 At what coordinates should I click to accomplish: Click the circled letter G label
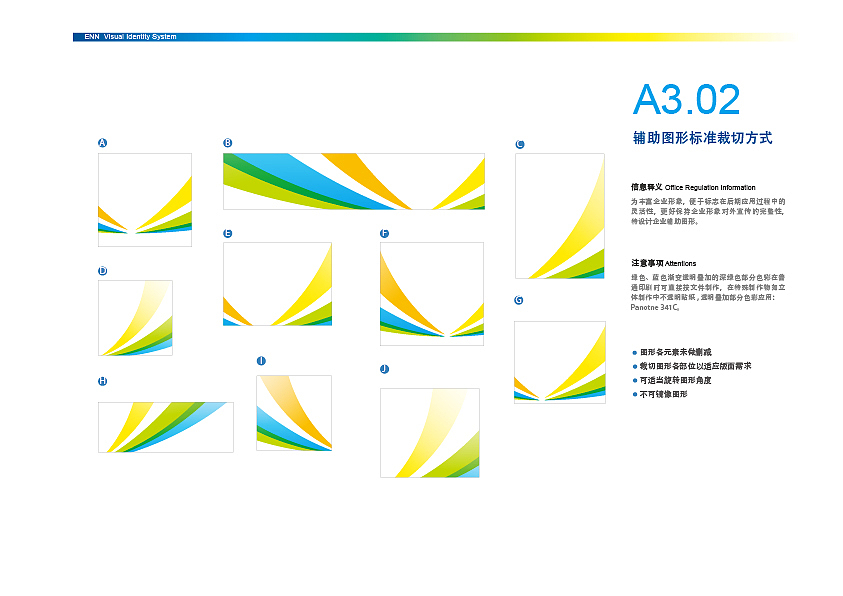[x=519, y=300]
